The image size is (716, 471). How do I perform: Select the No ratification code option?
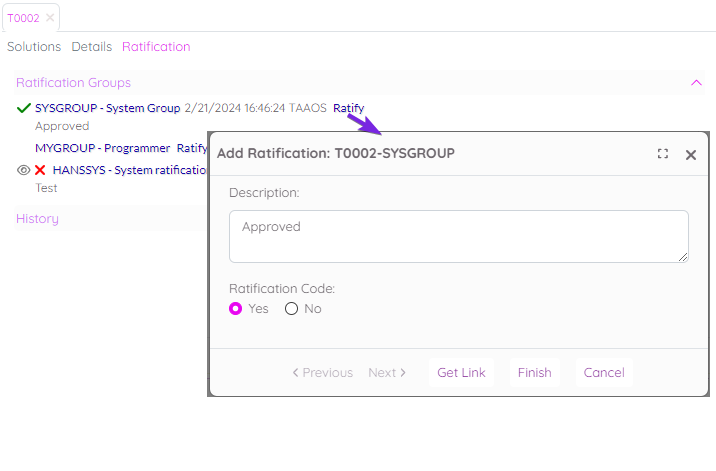(x=292, y=309)
